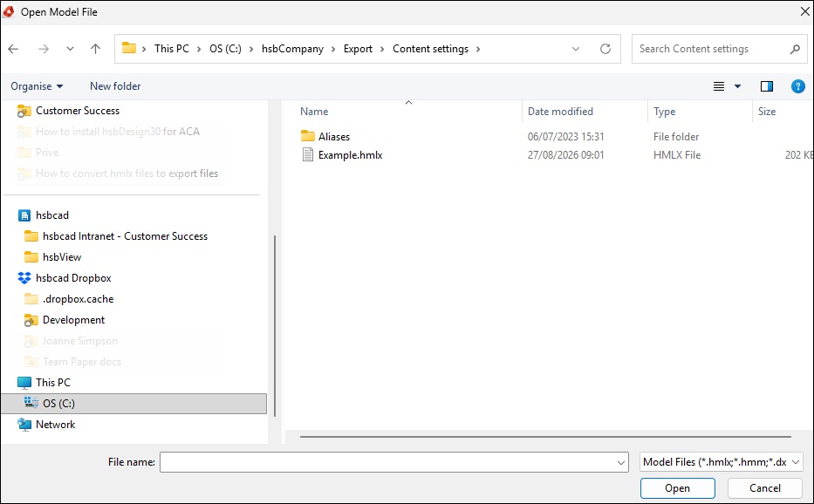Viewport: 814px width, 504px height.
Task: Go back to previous folder
Action: pyautogui.click(x=13, y=49)
